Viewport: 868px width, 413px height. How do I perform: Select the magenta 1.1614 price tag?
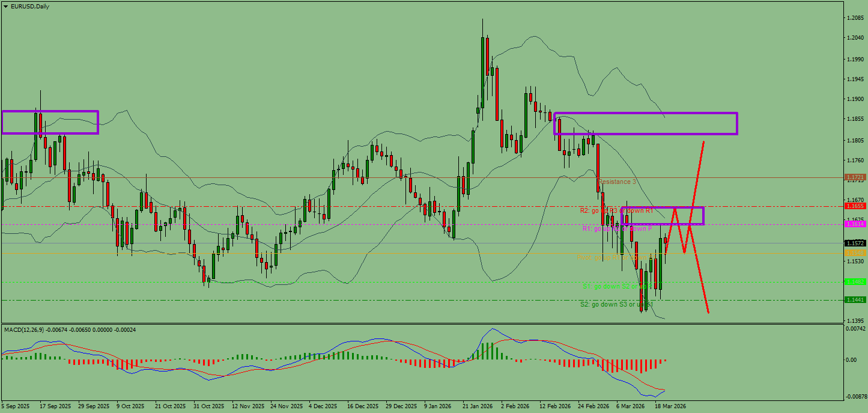(x=855, y=224)
